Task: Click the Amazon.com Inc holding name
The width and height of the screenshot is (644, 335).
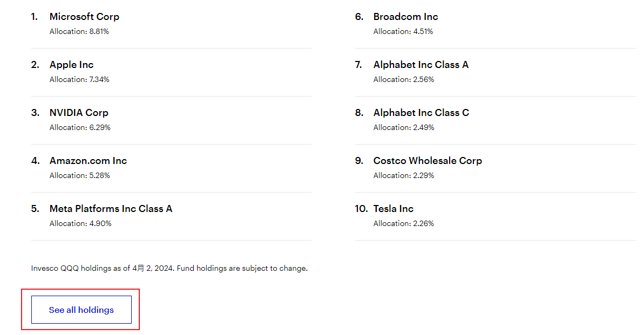Action: (x=88, y=161)
